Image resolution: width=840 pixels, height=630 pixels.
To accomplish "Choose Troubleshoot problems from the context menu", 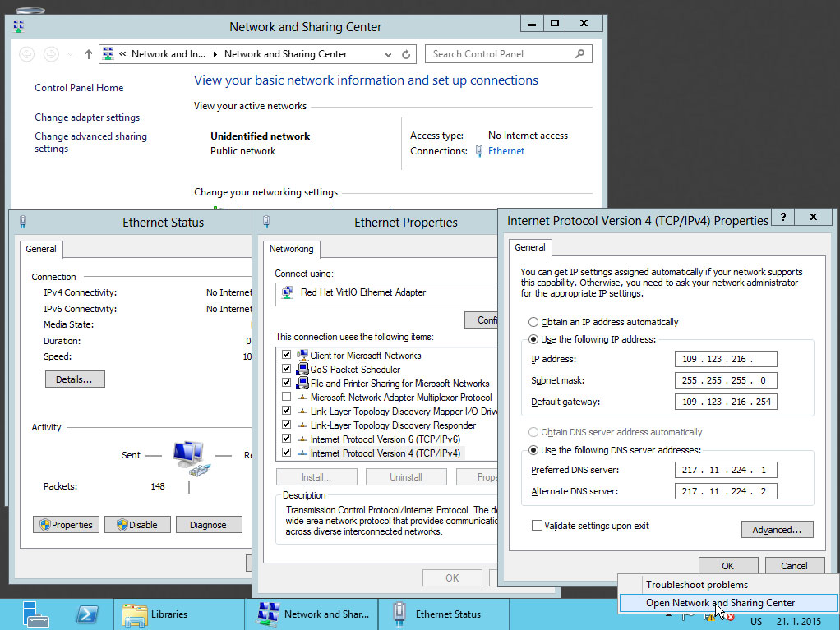I will tap(697, 585).
